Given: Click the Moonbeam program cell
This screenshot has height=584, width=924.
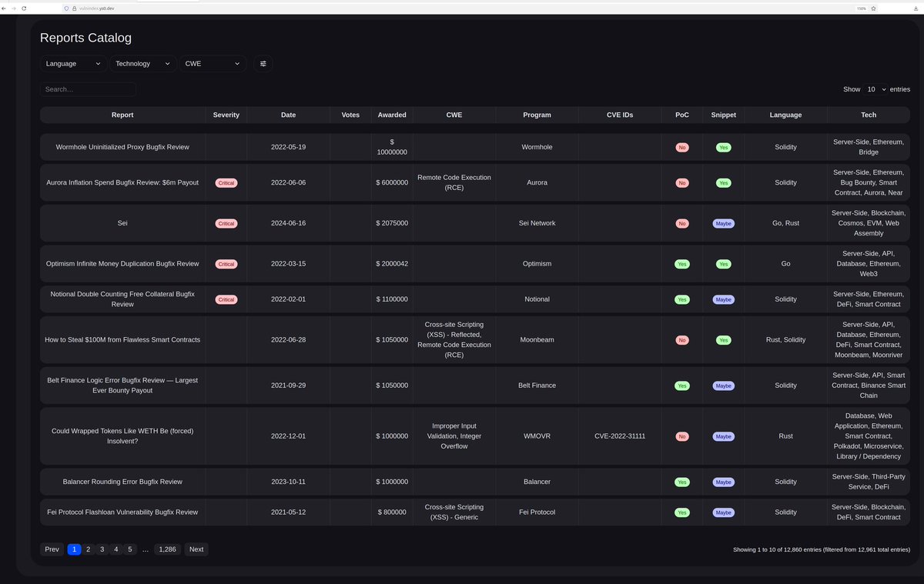Looking at the screenshot, I should (x=537, y=339).
